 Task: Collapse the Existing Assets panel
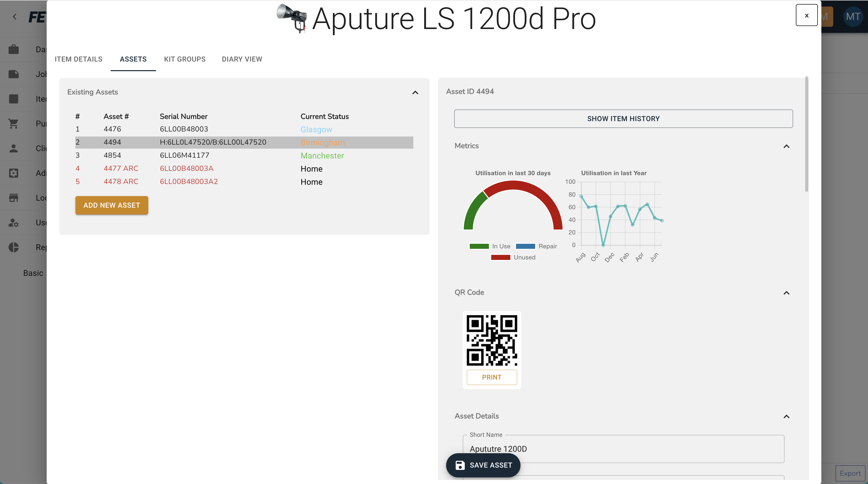coord(415,92)
